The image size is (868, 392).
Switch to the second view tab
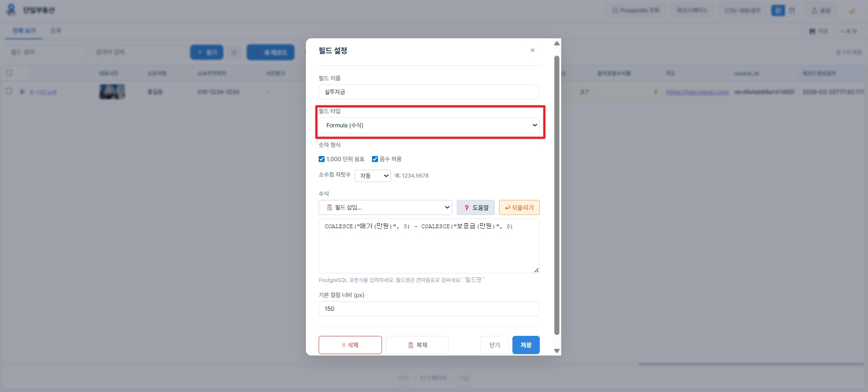coord(56,31)
